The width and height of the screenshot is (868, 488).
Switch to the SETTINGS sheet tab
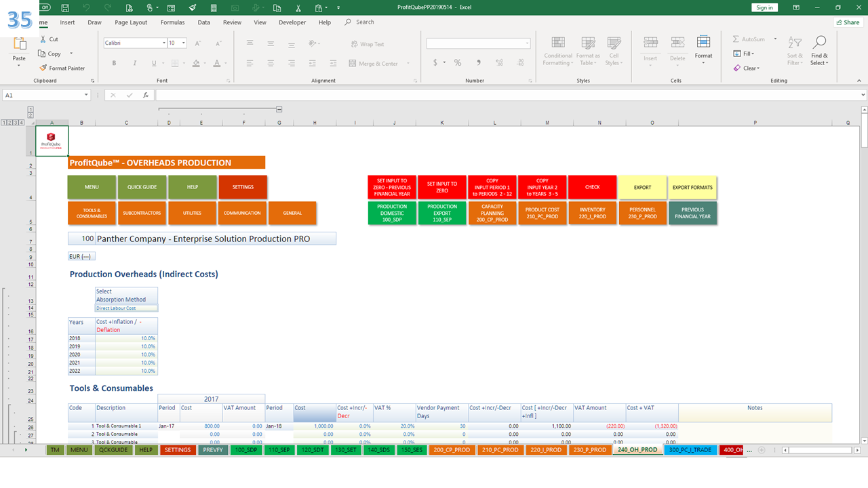178,449
